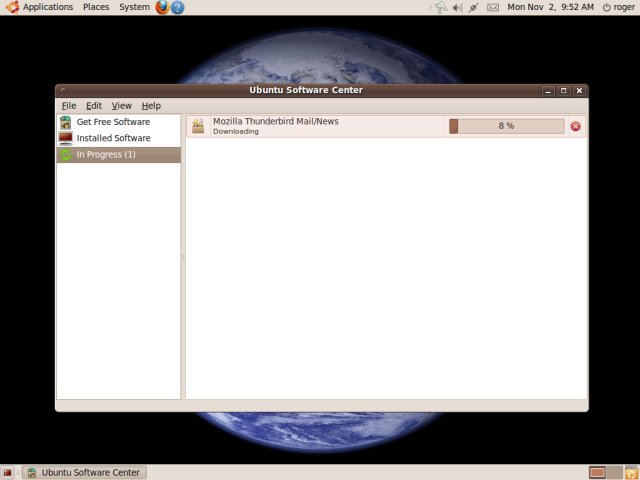The image size is (640, 480).
Task: Open the Places menu
Action: 96,7
